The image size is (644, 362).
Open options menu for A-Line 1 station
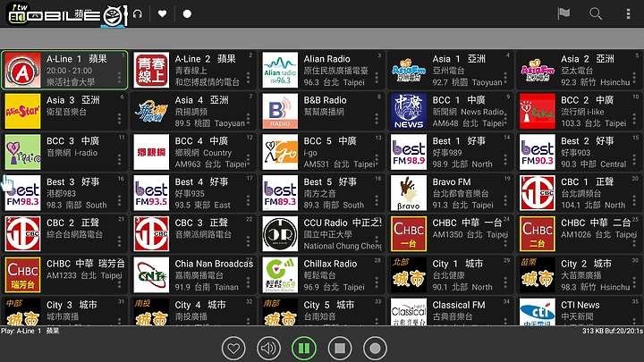point(120,77)
